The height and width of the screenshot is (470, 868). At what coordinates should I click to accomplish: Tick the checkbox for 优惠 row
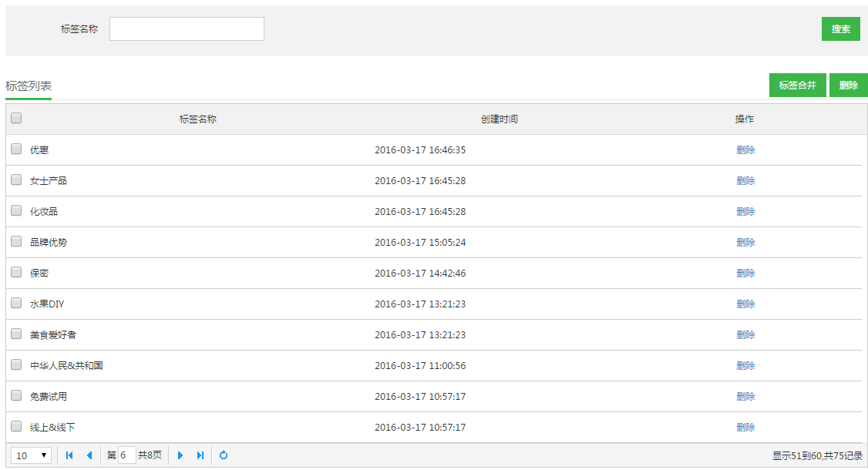click(16, 149)
